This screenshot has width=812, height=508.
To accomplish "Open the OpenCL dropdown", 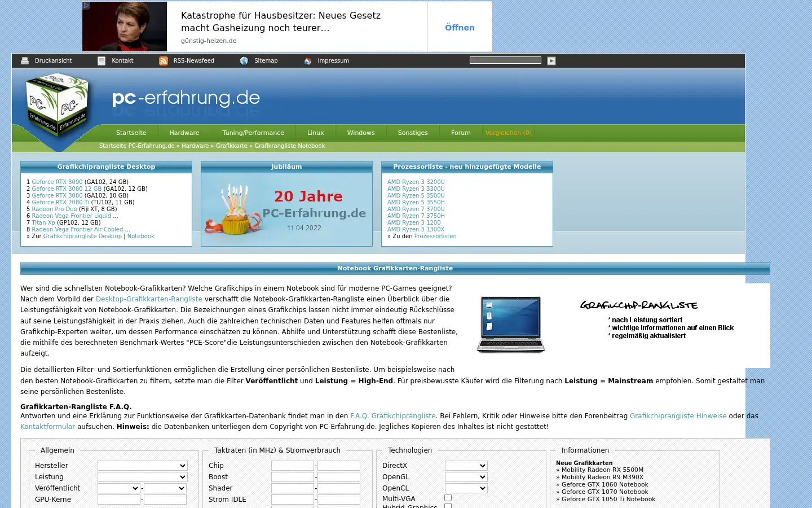I will click(x=466, y=488).
